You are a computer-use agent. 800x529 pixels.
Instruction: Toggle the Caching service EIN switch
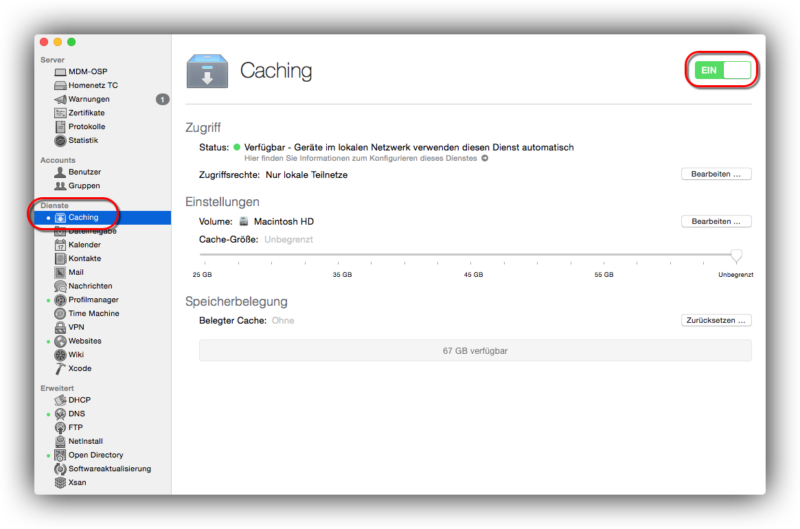pos(720,70)
